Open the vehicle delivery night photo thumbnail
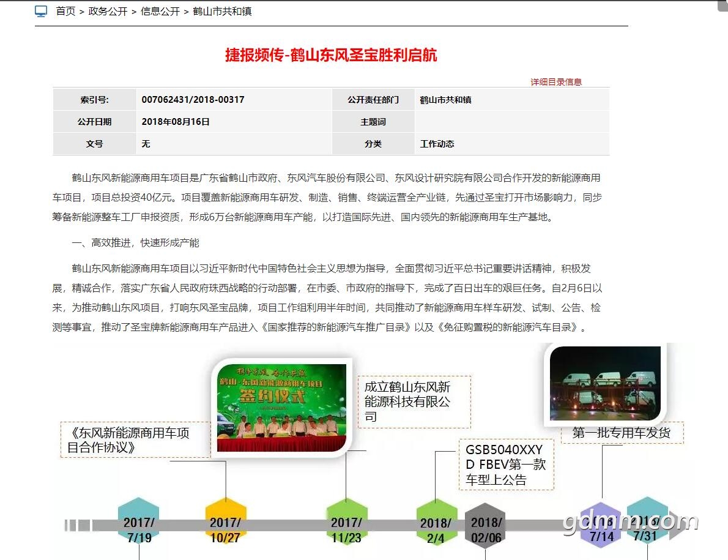This screenshot has width=728, height=560. point(605,384)
